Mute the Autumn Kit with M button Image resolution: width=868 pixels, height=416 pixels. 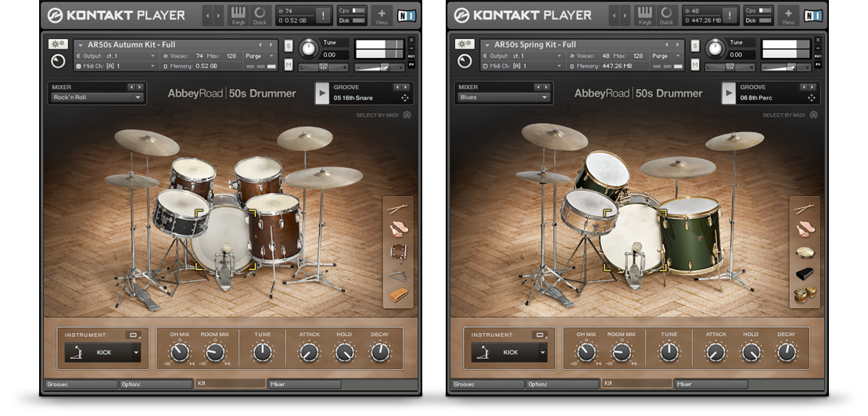click(x=289, y=65)
